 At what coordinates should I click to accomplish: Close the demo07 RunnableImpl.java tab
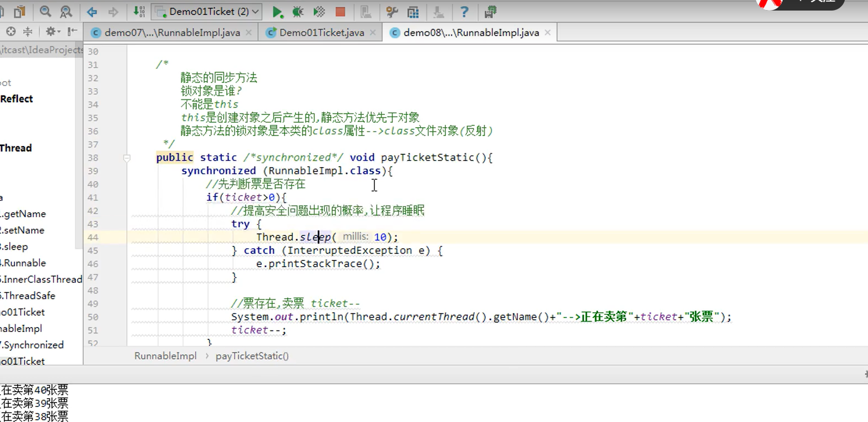[248, 33]
